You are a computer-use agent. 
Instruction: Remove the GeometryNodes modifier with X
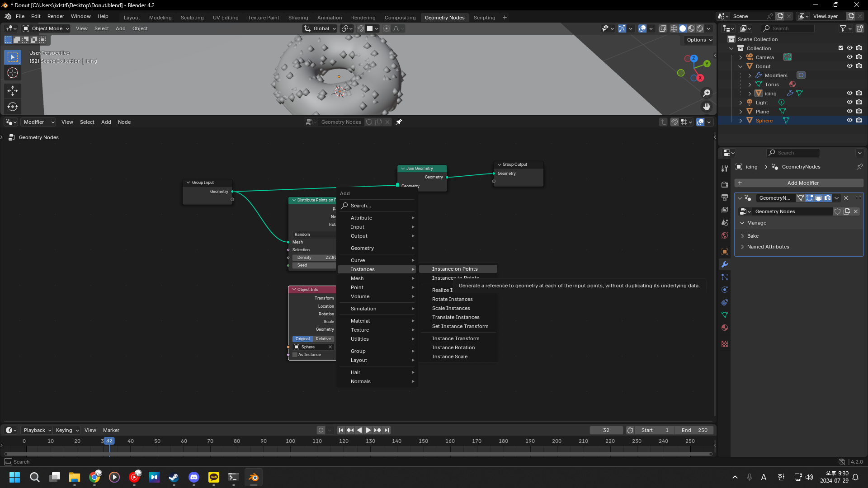pos(846,198)
